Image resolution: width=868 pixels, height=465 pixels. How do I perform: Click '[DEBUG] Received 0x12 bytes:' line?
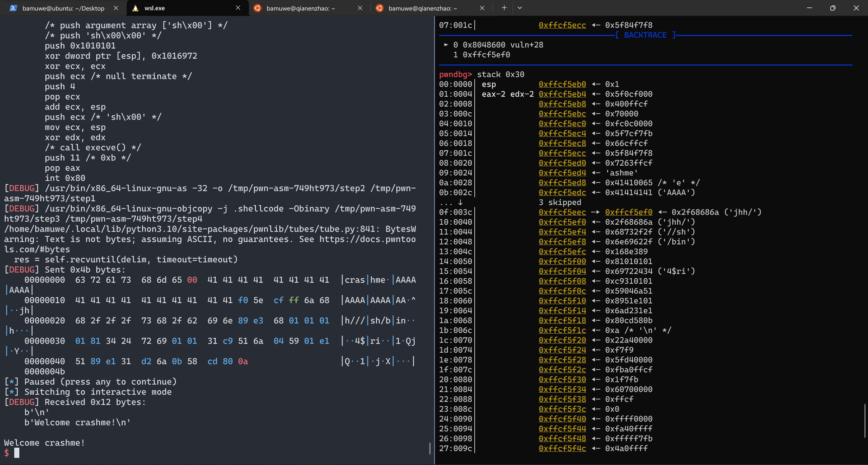[75, 402]
